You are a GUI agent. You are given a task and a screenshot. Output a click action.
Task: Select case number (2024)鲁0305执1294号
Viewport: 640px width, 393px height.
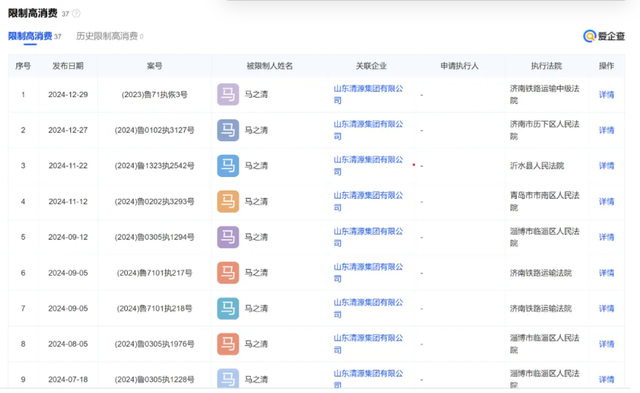pos(154,237)
